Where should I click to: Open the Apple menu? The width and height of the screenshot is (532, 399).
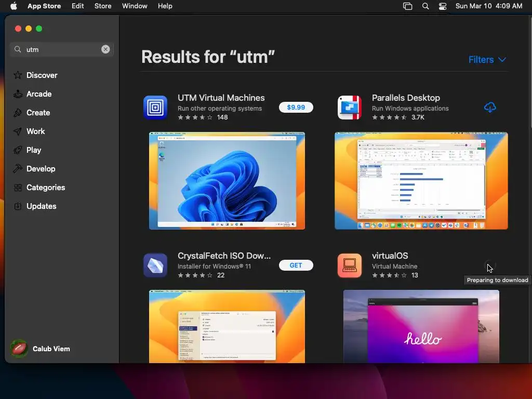point(14,6)
